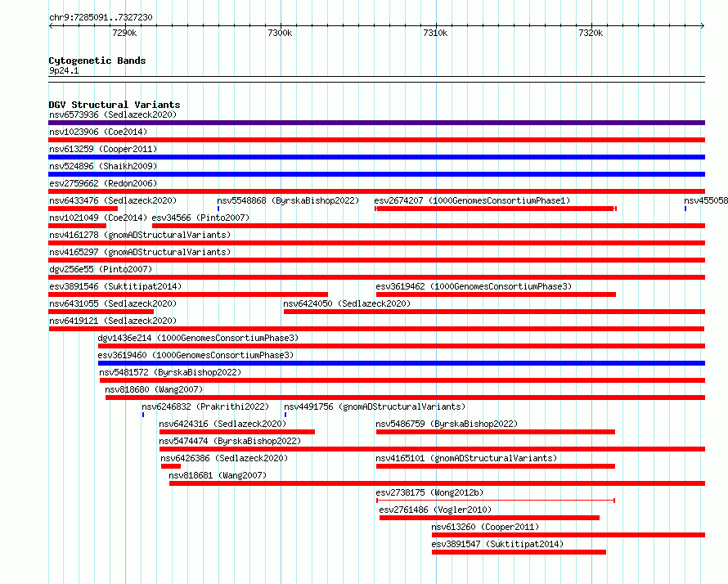
Task: Click the 7320k ruler position
Action: [x=591, y=33]
